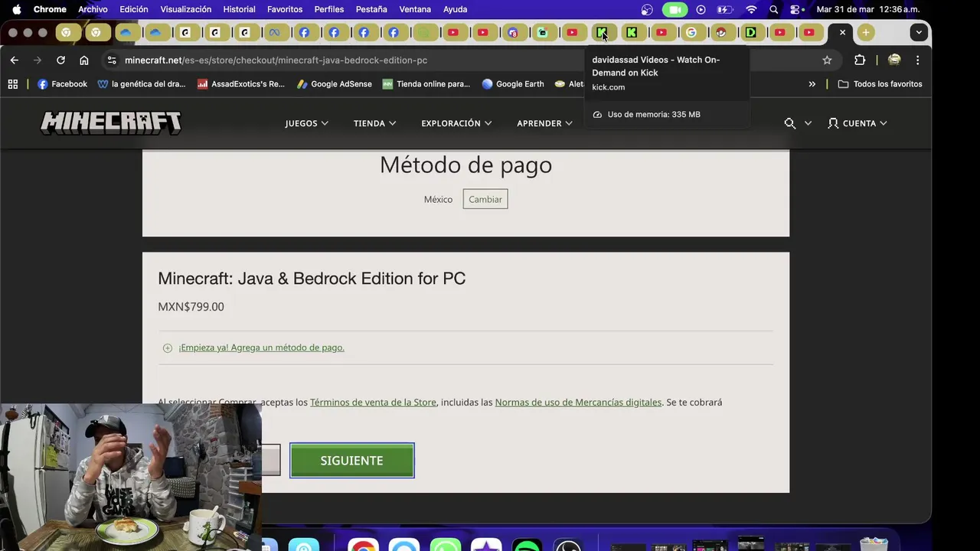
Task: Expand the EXPLORACIÓN navigation dropdown
Action: tap(456, 123)
